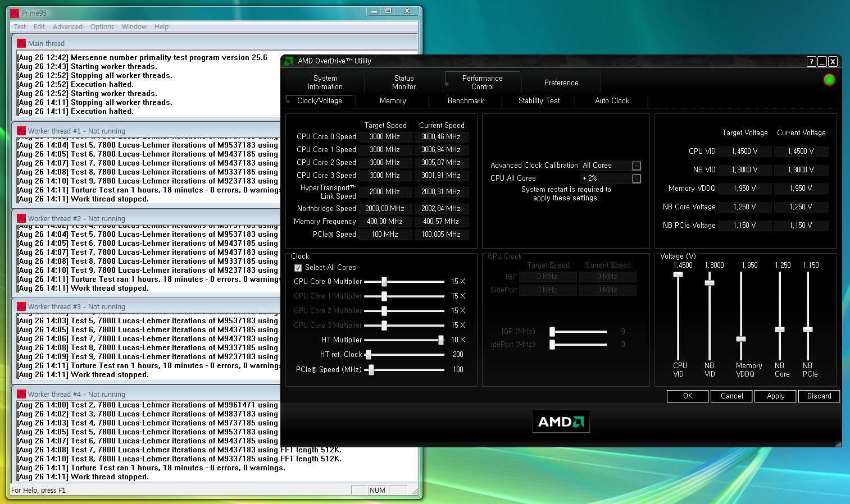
Task: Click the AMD logo at the bottom
Action: click(x=561, y=422)
